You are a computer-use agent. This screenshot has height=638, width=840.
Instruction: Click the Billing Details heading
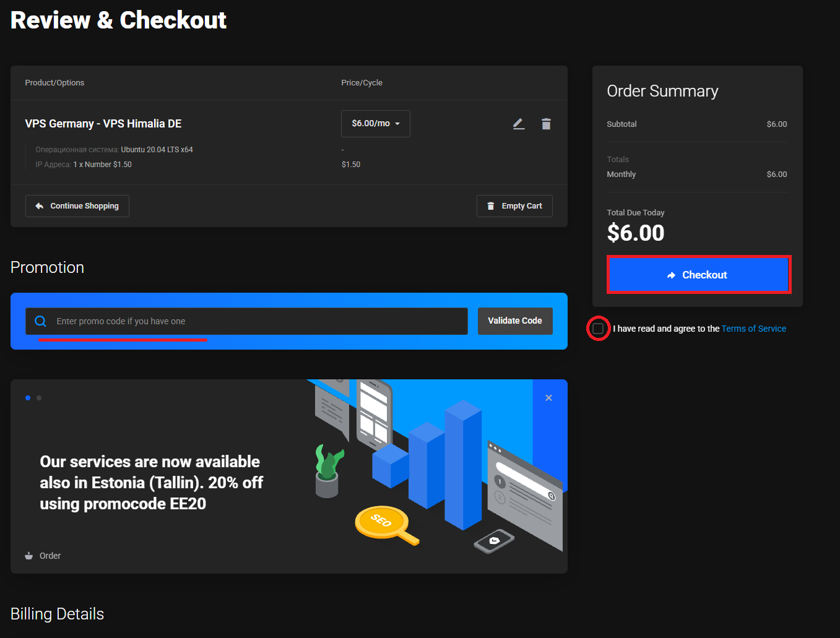[x=57, y=614]
